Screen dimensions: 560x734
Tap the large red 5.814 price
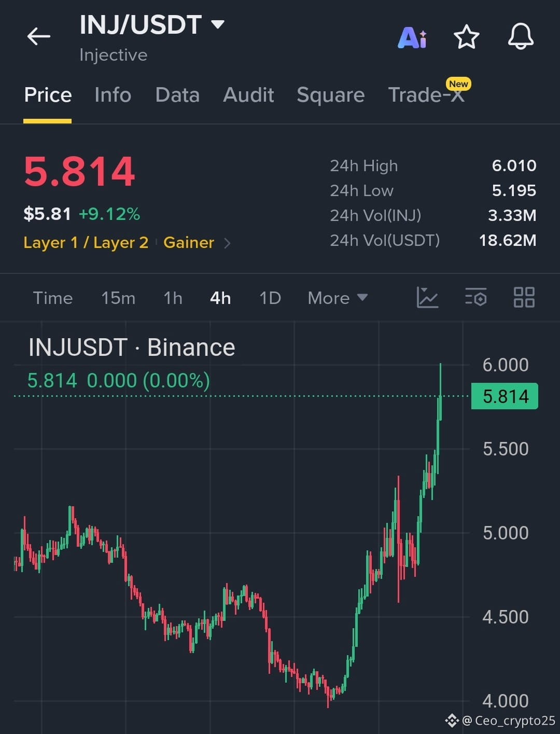click(80, 172)
